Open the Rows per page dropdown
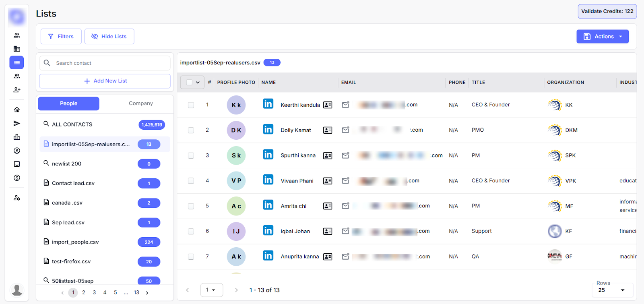The image size is (644, 304). [x=612, y=290]
